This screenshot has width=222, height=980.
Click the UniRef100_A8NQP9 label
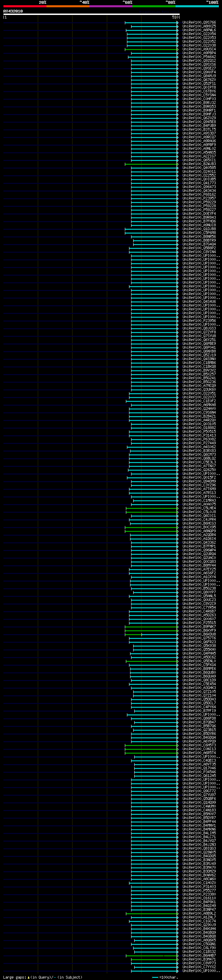pos(199,531)
